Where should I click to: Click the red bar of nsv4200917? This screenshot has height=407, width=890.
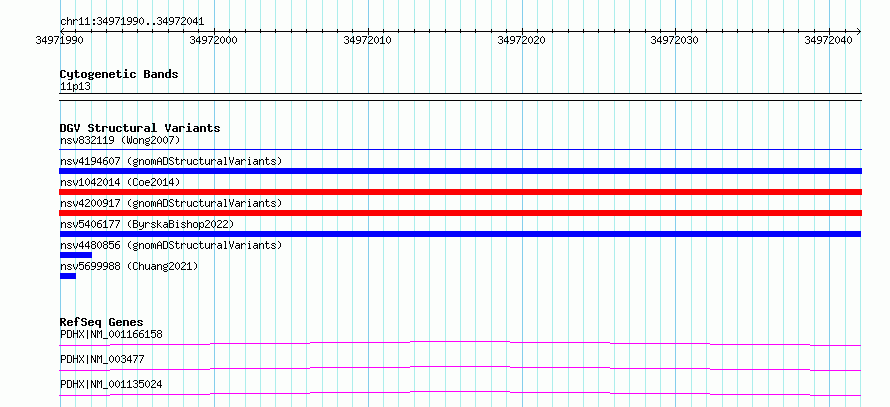460,213
